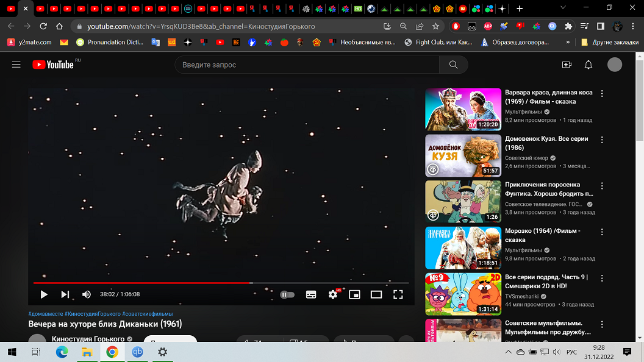Open YouTube guide hamburger menu
This screenshot has width=644, height=362.
pyautogui.click(x=16, y=65)
